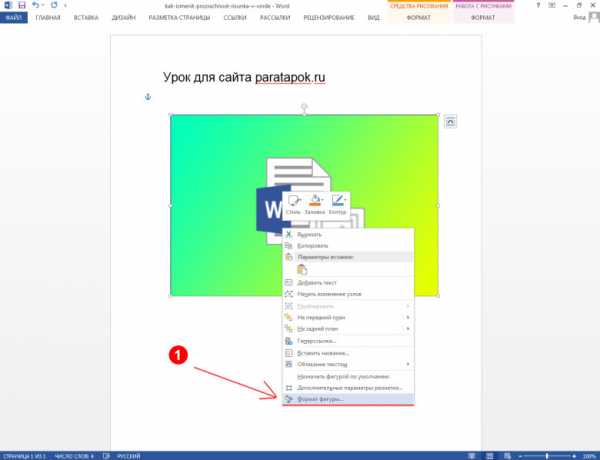Viewport: 600px width, 460px height.
Task: Open the Undo history dropdown arrow
Action: 42,5
